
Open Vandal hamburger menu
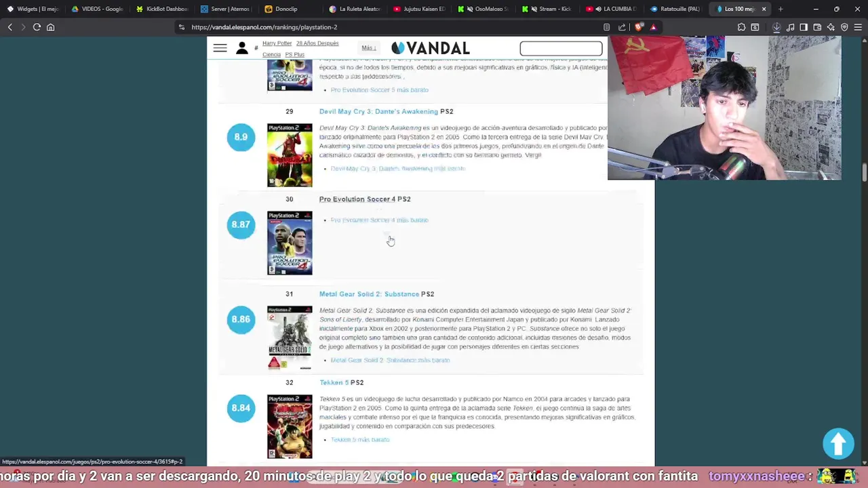220,48
